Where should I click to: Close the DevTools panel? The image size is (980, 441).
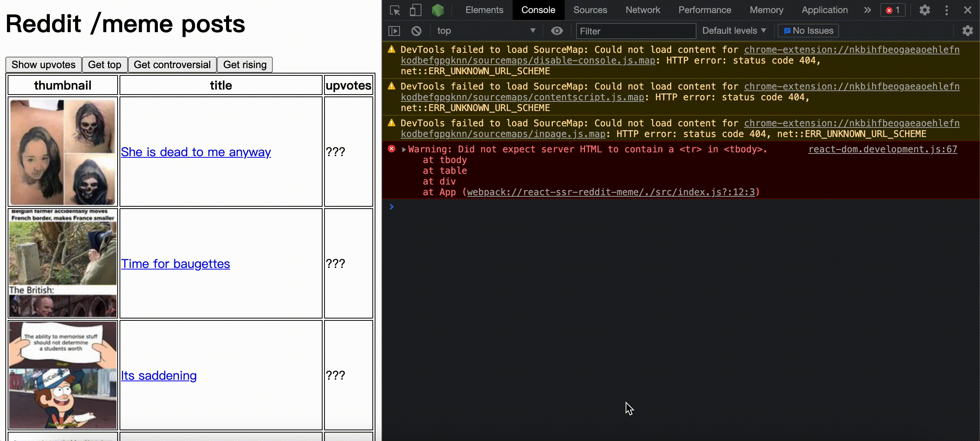968,10
